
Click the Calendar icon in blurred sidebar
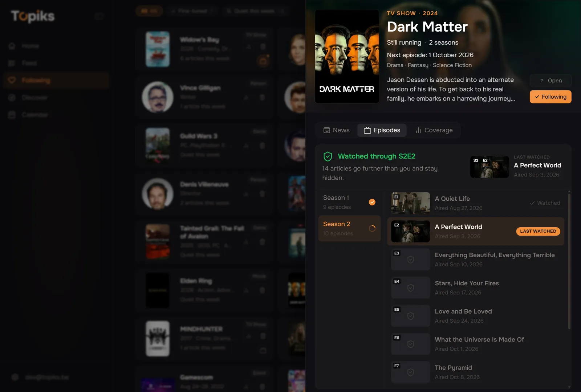point(12,115)
